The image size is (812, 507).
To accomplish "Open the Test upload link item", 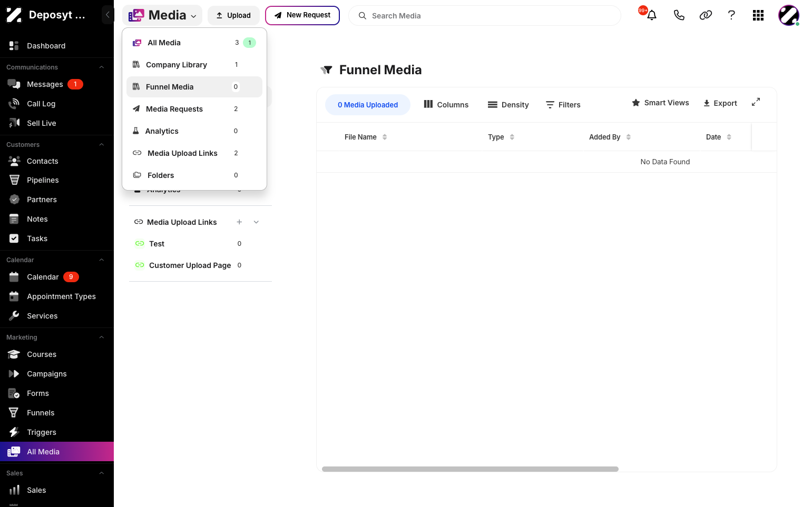I will [x=156, y=244].
